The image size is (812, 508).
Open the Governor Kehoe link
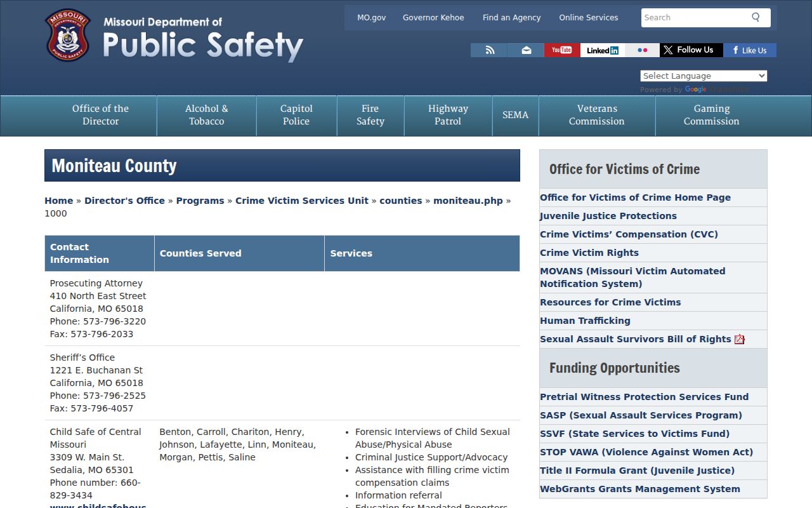[x=433, y=18]
